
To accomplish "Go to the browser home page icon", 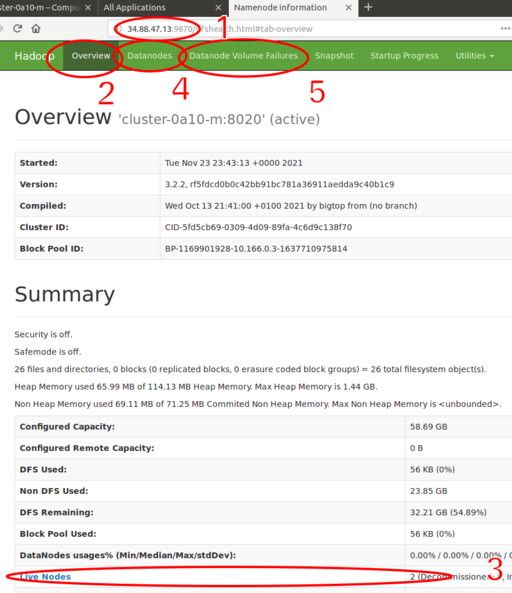I will click(36, 28).
